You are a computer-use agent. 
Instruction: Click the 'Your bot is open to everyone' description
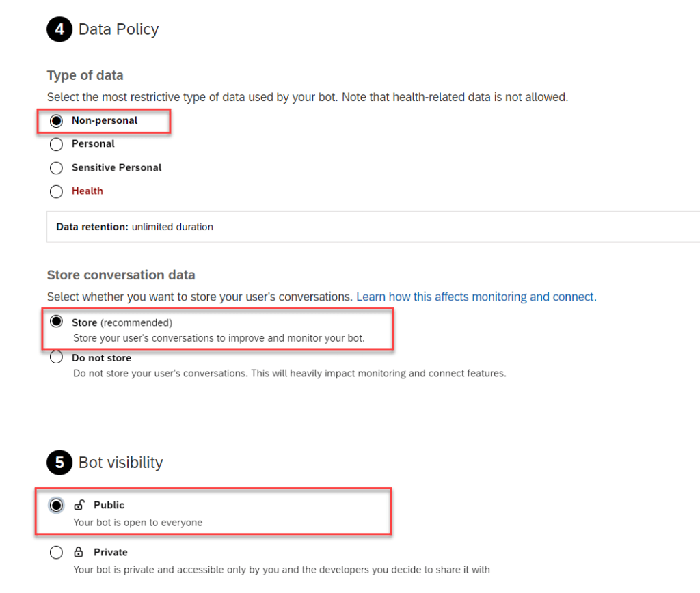[138, 523]
